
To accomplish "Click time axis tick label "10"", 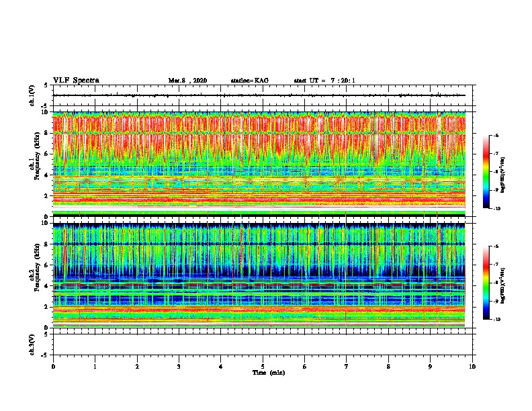I will click(x=472, y=367).
